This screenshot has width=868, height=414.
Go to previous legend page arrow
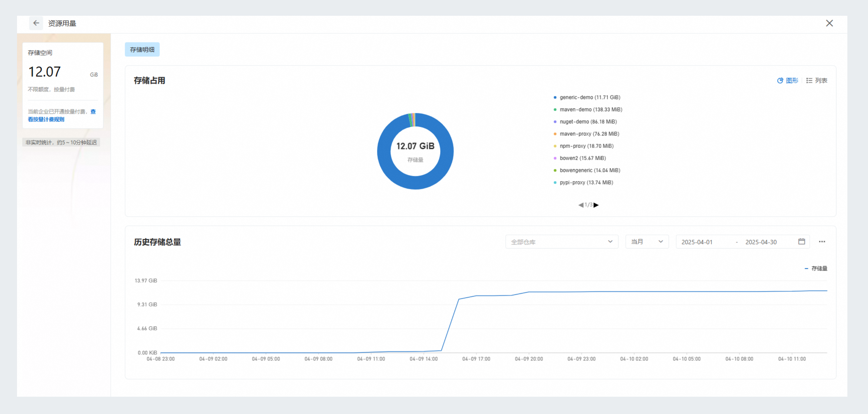click(x=581, y=205)
